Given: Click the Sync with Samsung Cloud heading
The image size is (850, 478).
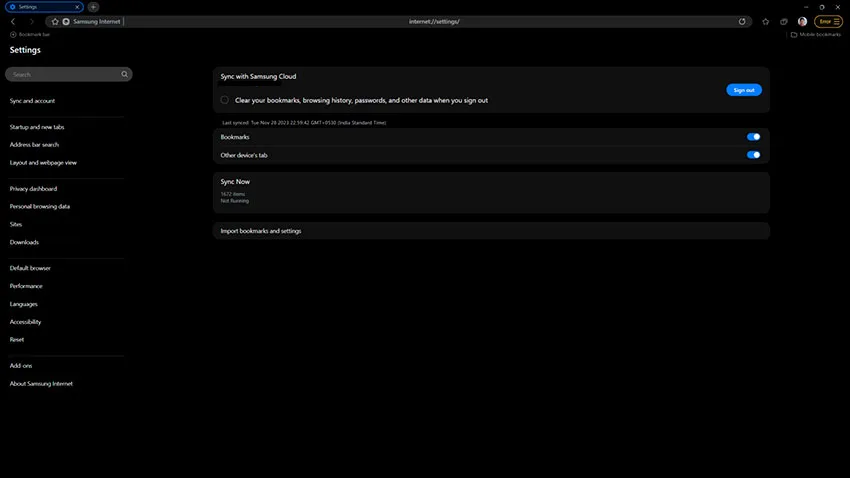Looking at the screenshot, I should click(258, 76).
